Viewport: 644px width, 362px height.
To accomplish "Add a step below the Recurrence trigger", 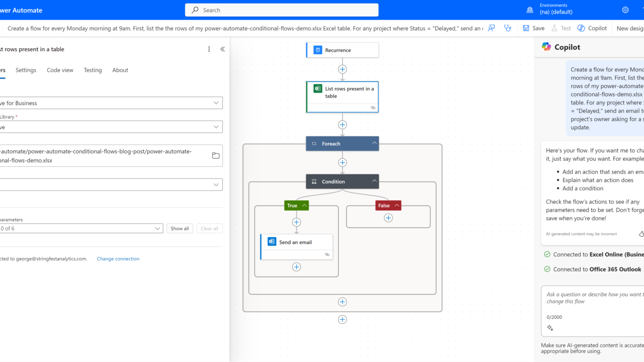I will (x=343, y=69).
